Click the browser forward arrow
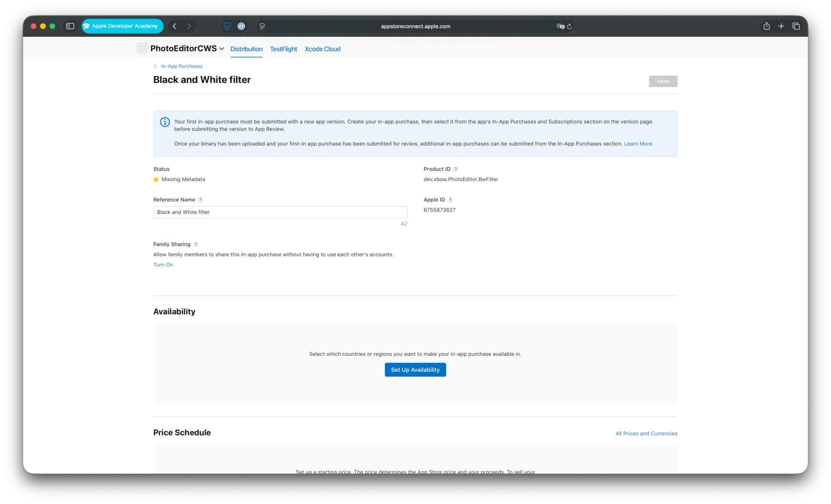Image resolution: width=831 pixels, height=504 pixels. click(189, 26)
